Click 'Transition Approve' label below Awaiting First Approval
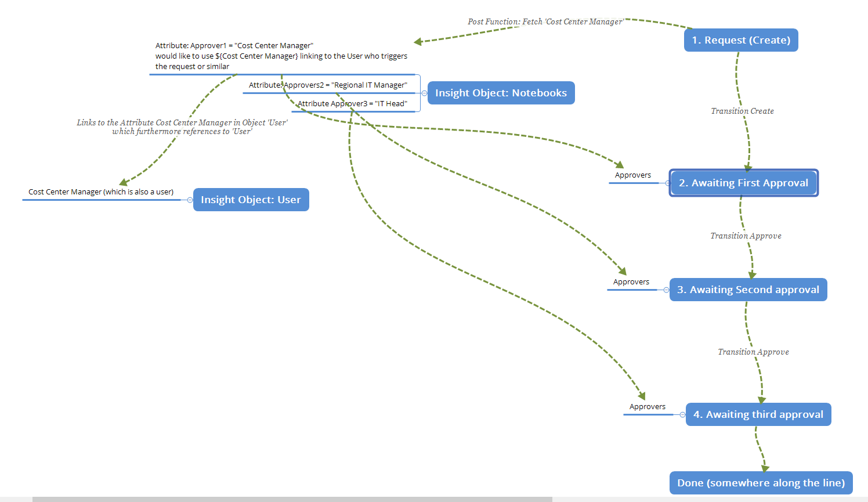This screenshot has width=868, height=502. click(746, 236)
